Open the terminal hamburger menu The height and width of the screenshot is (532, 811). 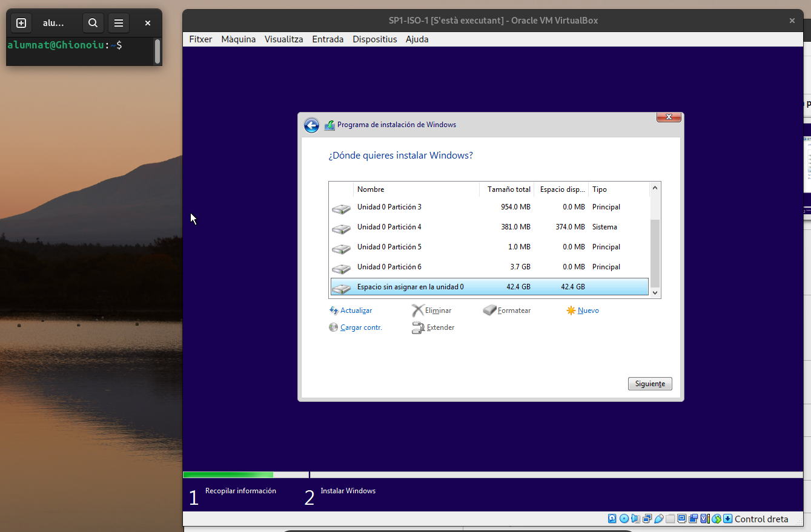pyautogui.click(x=119, y=23)
